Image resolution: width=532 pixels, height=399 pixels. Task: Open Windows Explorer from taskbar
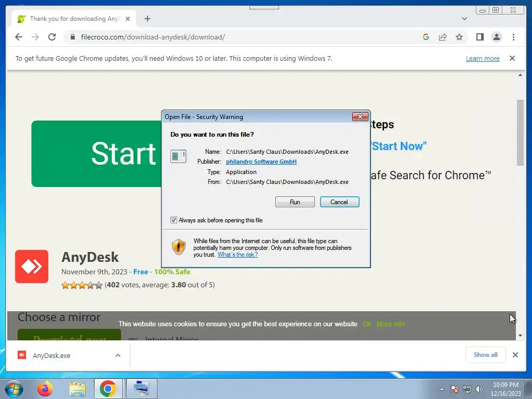click(x=77, y=389)
